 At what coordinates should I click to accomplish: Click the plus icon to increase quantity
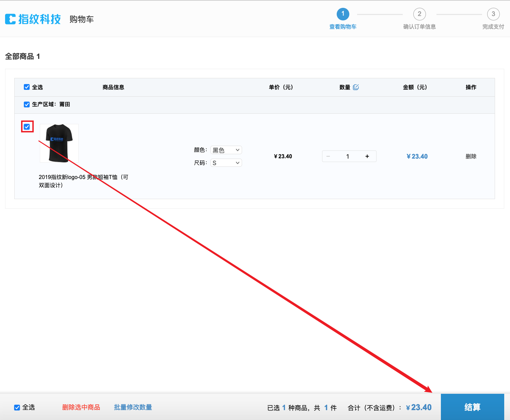click(x=367, y=156)
